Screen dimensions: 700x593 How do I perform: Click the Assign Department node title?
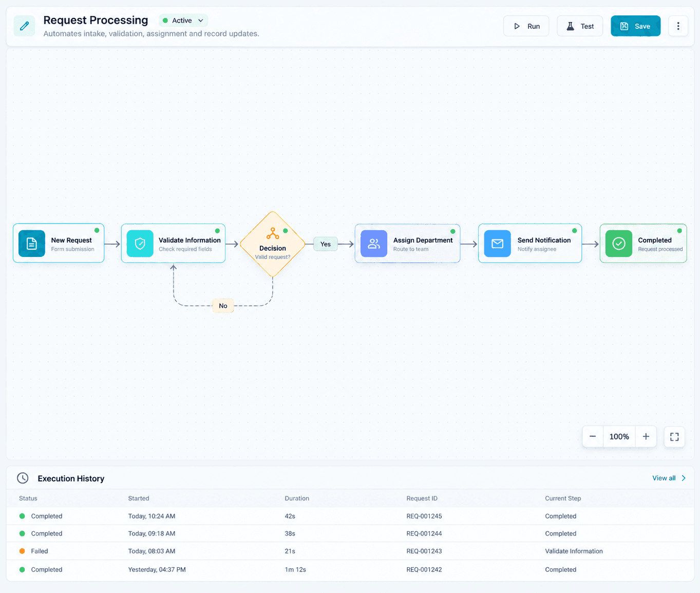pos(423,240)
